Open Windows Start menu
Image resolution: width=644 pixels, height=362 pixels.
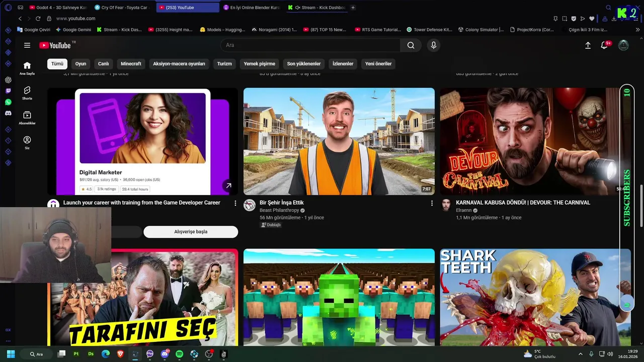point(11,354)
